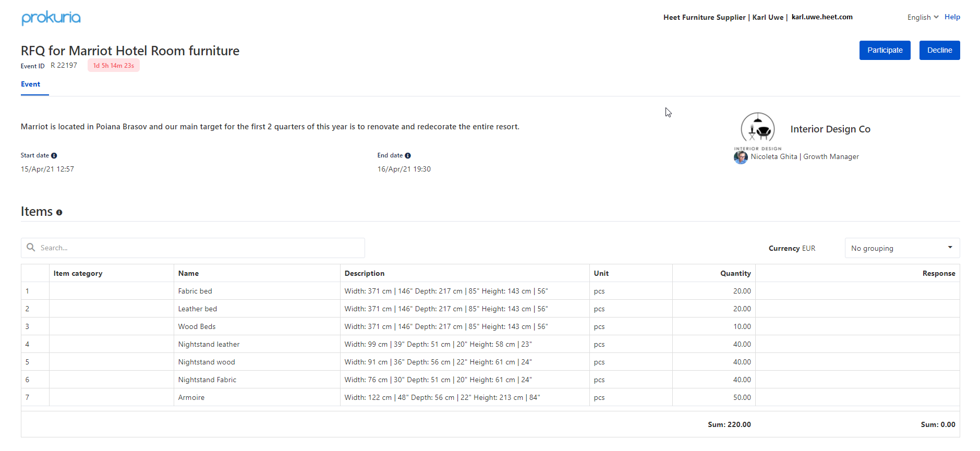Click the Armoire row Response cell
This screenshot has width=980, height=451.
pos(857,397)
